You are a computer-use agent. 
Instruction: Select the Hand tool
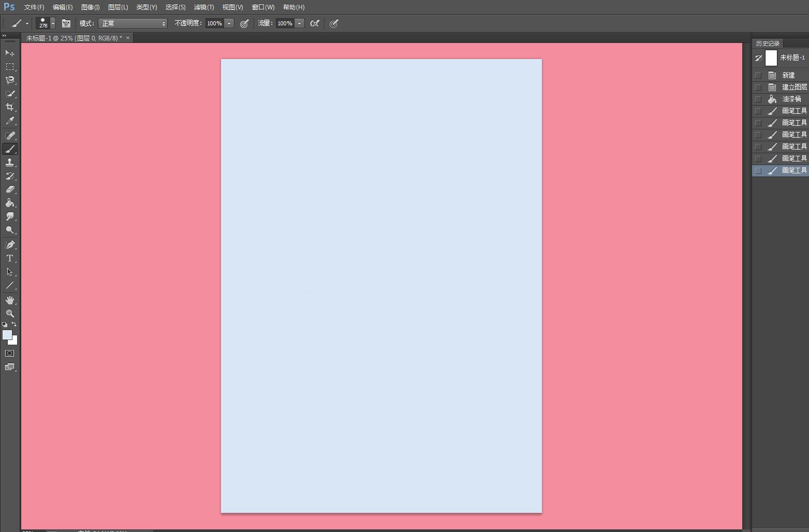10,300
